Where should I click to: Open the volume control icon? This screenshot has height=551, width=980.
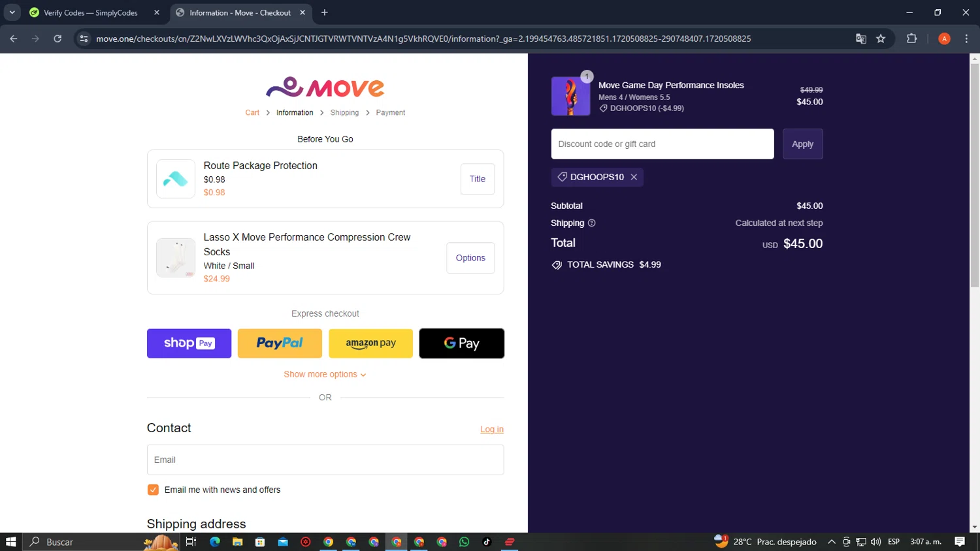[x=876, y=542]
